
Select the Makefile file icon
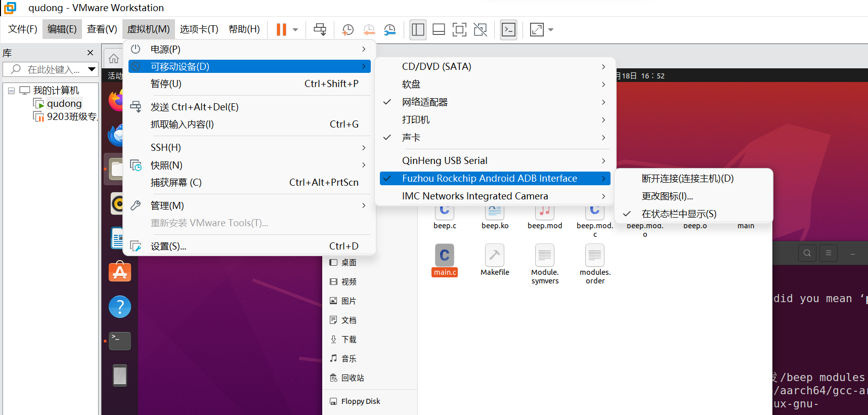point(495,255)
